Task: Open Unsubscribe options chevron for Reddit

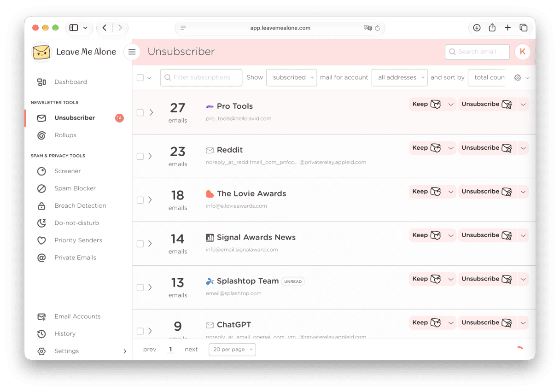Action: (x=523, y=148)
